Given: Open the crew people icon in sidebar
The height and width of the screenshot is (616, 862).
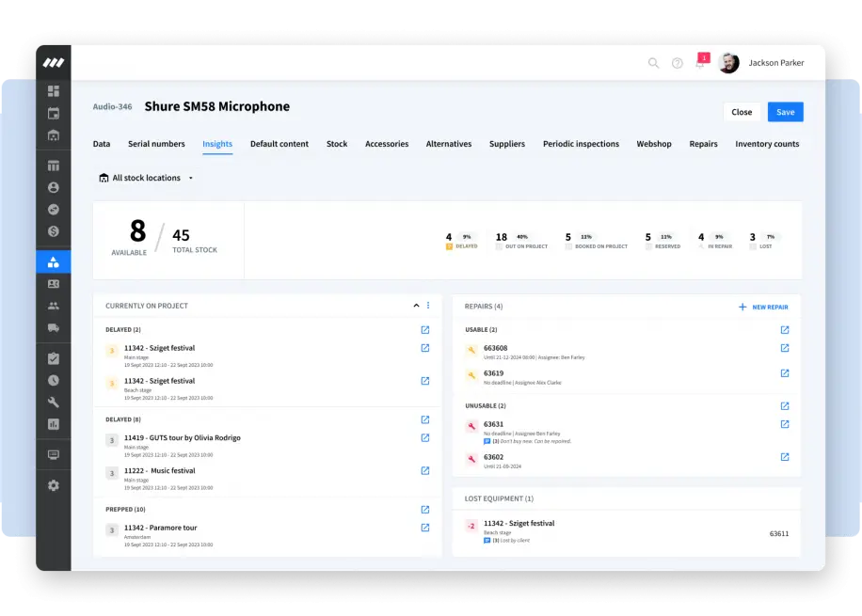Looking at the screenshot, I should 54,306.
